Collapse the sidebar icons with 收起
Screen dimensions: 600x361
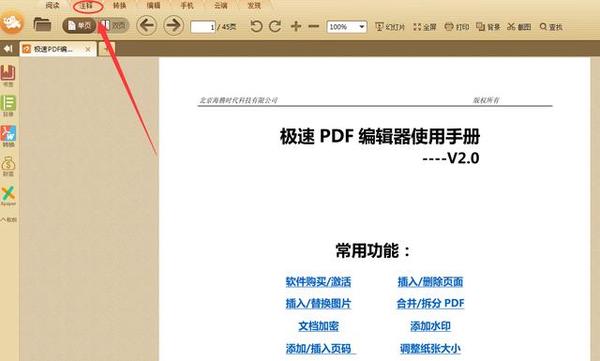pos(8,220)
